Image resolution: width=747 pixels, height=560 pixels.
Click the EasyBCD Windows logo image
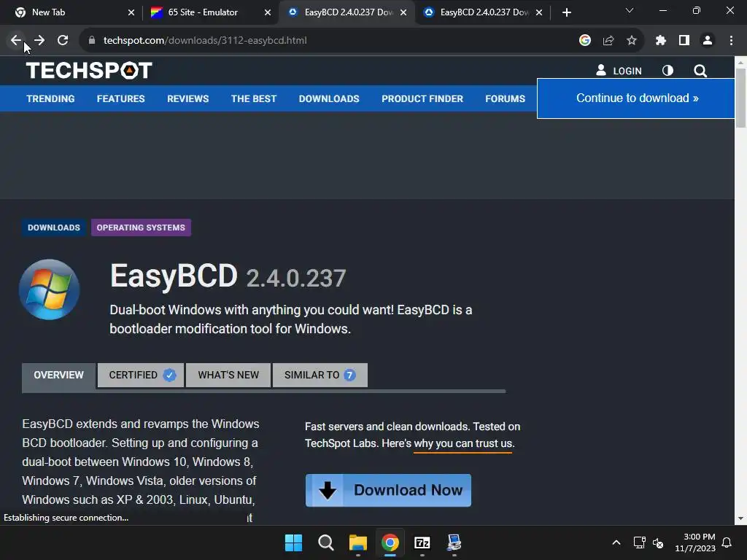(x=49, y=289)
